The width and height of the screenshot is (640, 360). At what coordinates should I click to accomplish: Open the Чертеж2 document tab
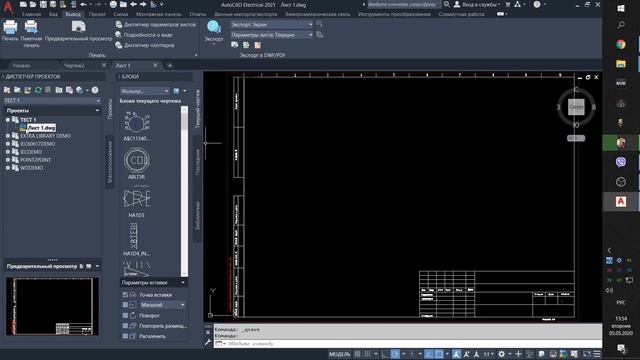click(74, 65)
